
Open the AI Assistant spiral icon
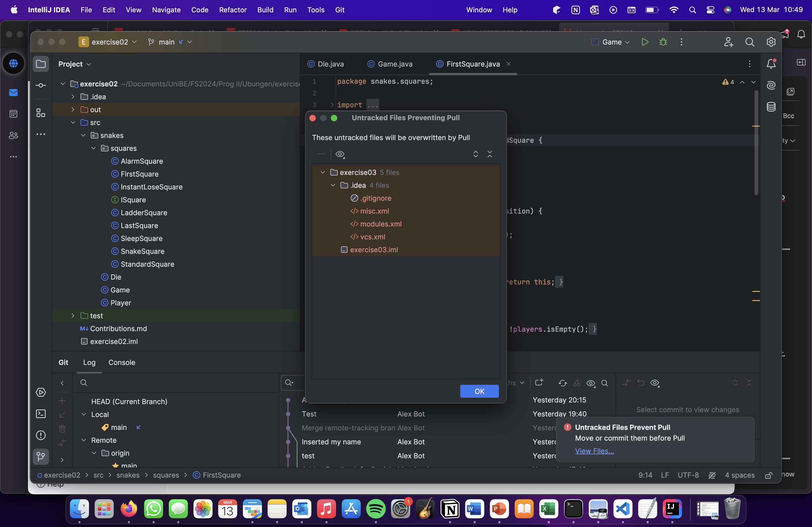(771, 85)
